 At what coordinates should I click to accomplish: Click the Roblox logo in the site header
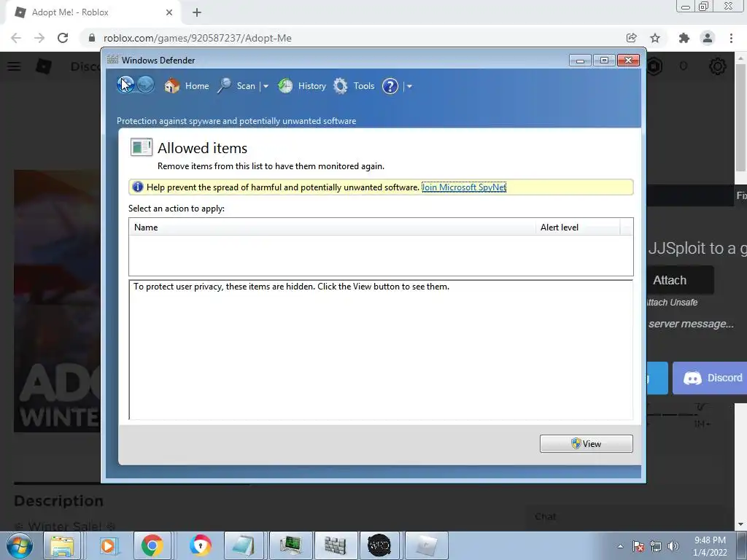point(44,66)
